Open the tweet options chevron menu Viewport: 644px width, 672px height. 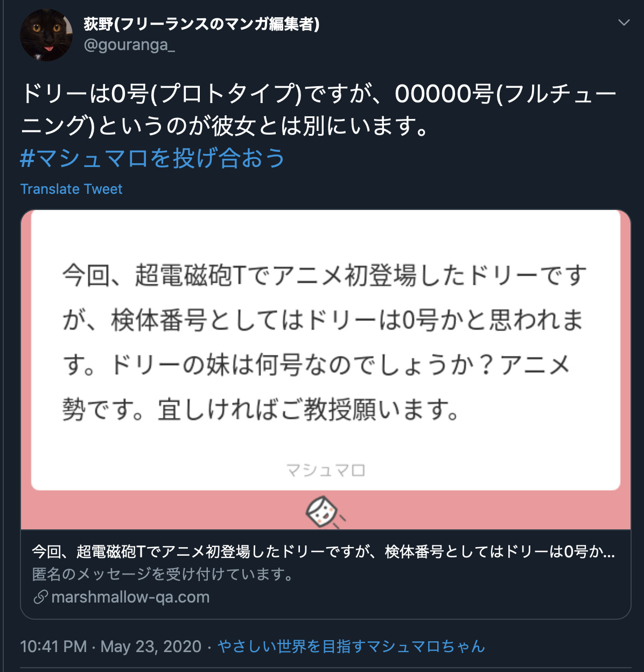point(624,23)
